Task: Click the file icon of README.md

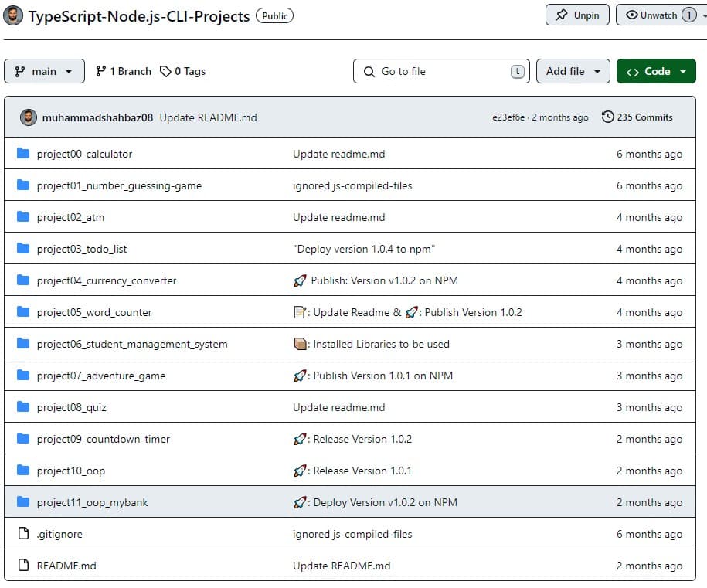Action: click(x=23, y=565)
